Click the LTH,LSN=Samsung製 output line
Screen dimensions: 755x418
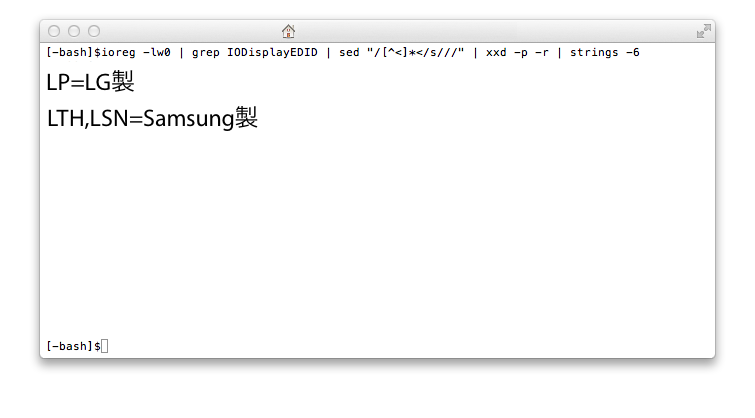click(152, 118)
